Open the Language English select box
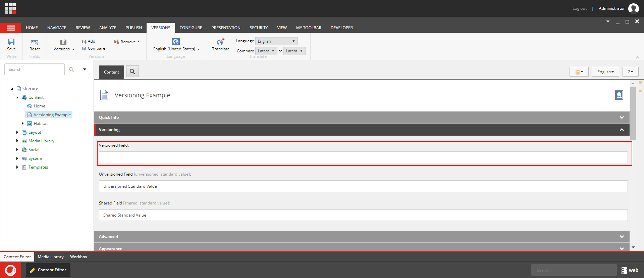The image size is (644, 278). click(276, 41)
